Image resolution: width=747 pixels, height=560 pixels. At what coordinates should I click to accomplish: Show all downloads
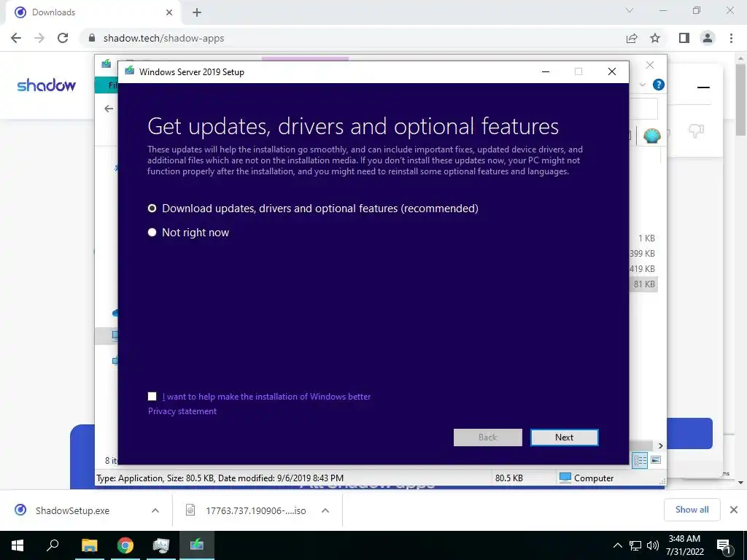point(692,510)
